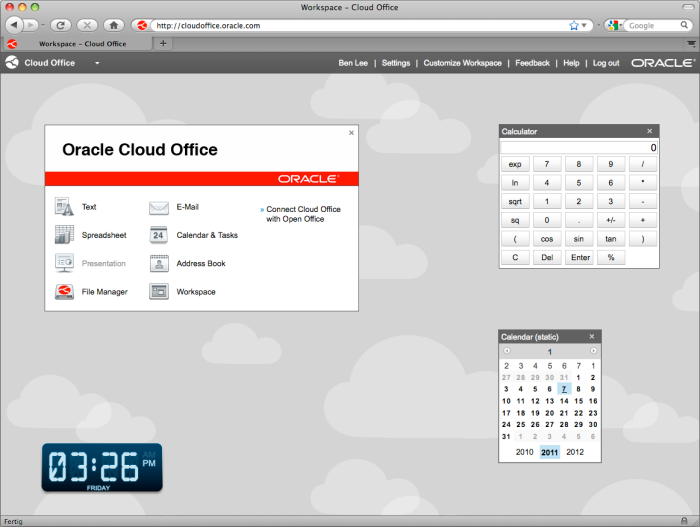The height and width of the screenshot is (527, 700).
Task: Open Ben Lee user profile
Action: pos(353,63)
